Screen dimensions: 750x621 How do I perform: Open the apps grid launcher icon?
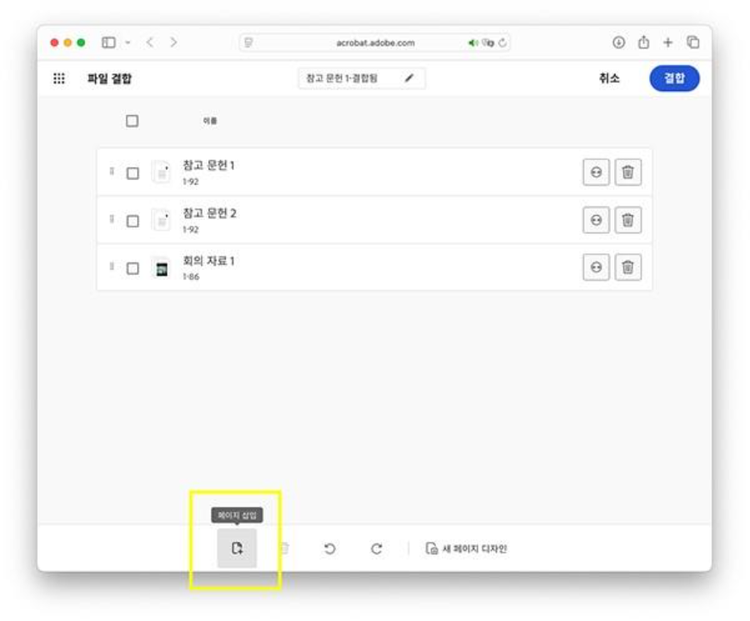click(x=59, y=78)
